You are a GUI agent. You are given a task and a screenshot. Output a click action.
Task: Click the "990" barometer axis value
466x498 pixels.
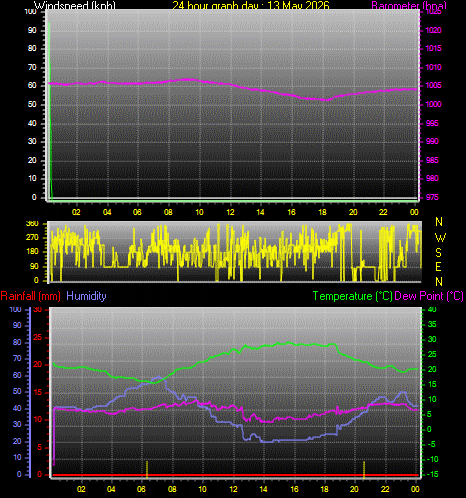(x=432, y=141)
